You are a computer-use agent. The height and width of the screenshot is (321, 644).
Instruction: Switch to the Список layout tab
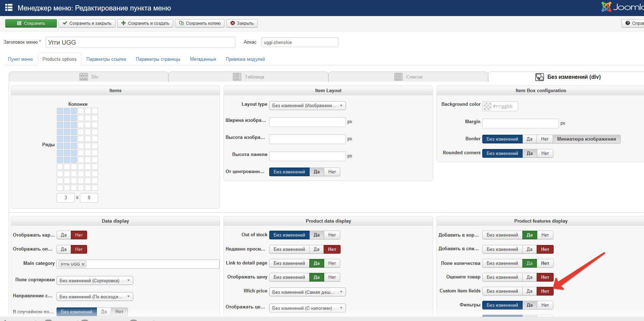coord(408,77)
